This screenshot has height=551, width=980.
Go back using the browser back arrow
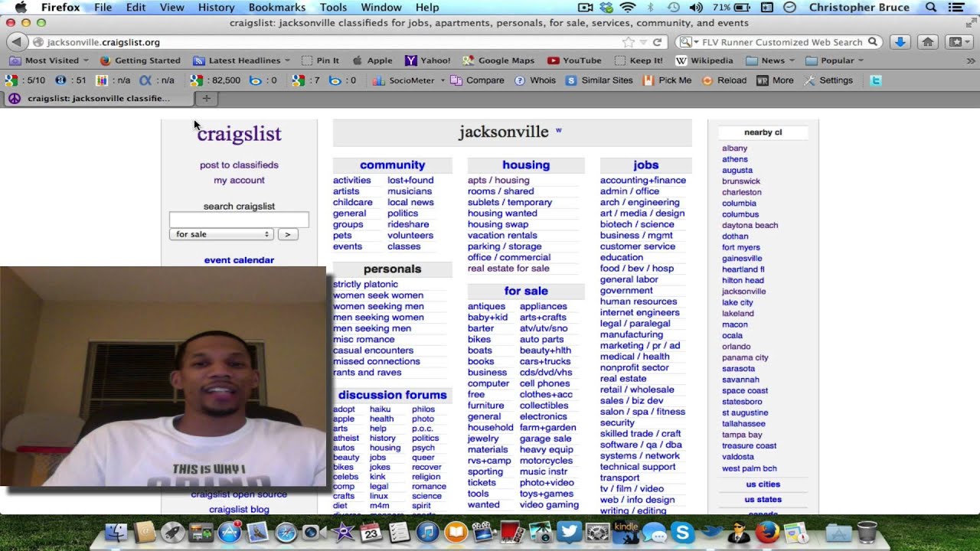[17, 42]
